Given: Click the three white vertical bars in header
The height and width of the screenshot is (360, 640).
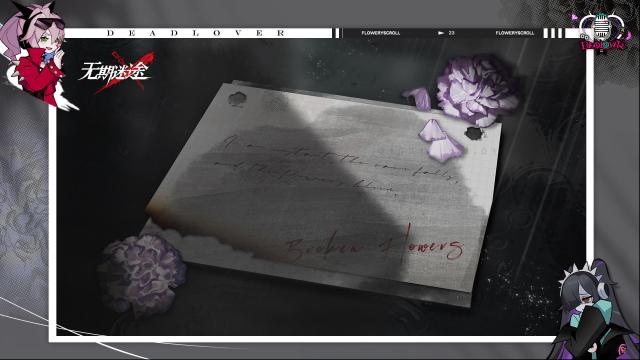Looking at the screenshot, I should click(553, 33).
